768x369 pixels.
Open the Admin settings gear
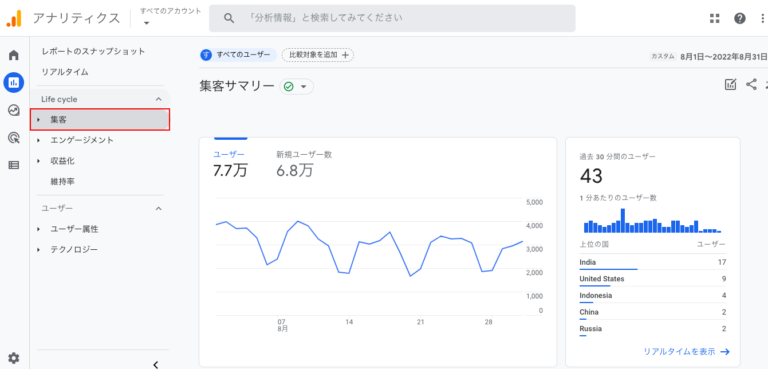tap(14, 358)
